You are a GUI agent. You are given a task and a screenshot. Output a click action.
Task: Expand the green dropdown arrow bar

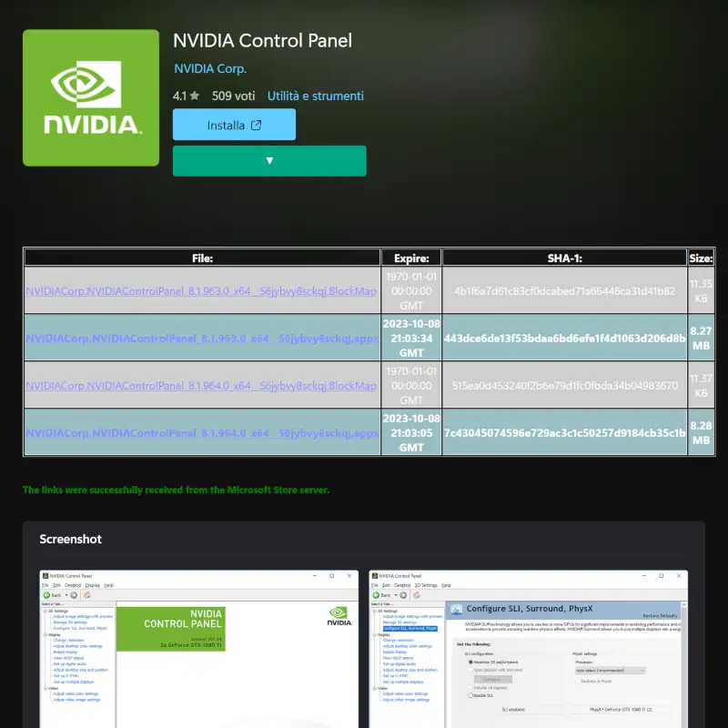(x=269, y=160)
